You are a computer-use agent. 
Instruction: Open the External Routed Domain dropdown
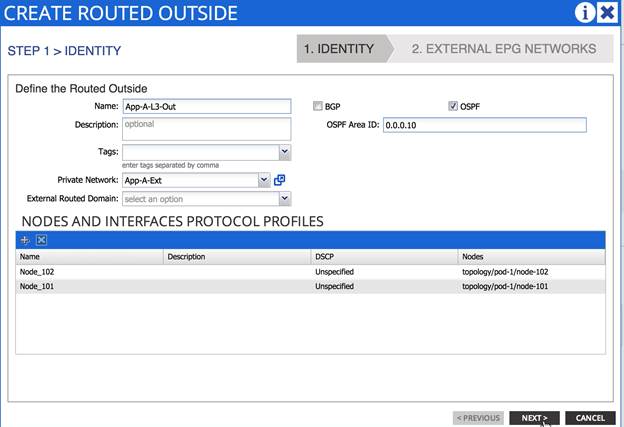click(x=285, y=199)
